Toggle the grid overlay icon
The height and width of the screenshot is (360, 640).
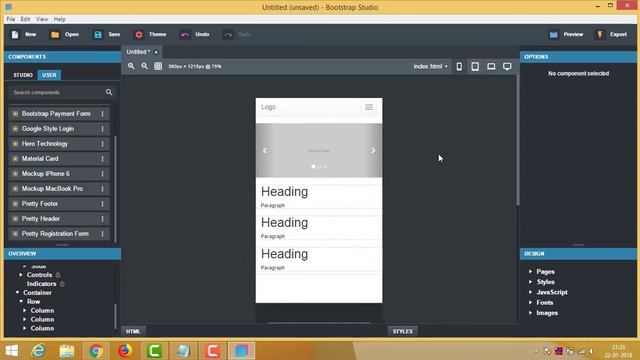[x=158, y=66]
